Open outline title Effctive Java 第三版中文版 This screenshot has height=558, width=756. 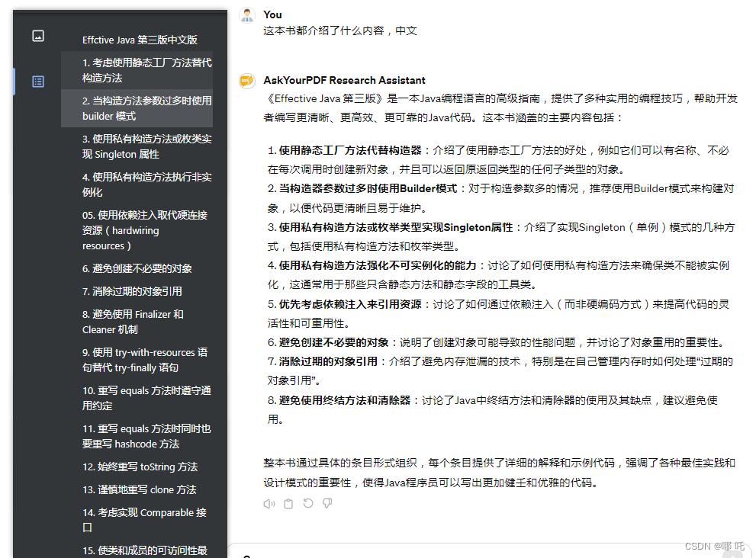coord(140,40)
